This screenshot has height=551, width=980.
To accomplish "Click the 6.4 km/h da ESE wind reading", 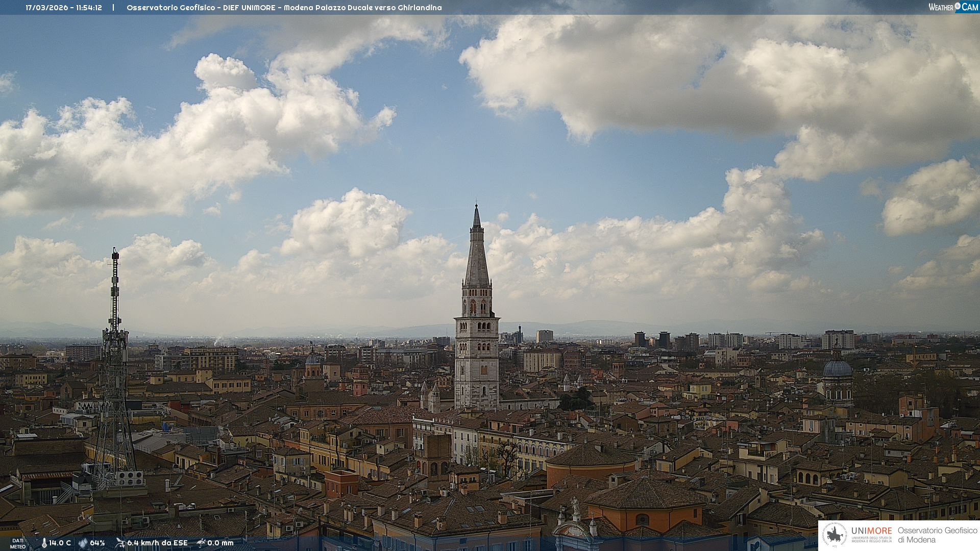I will coord(157,543).
